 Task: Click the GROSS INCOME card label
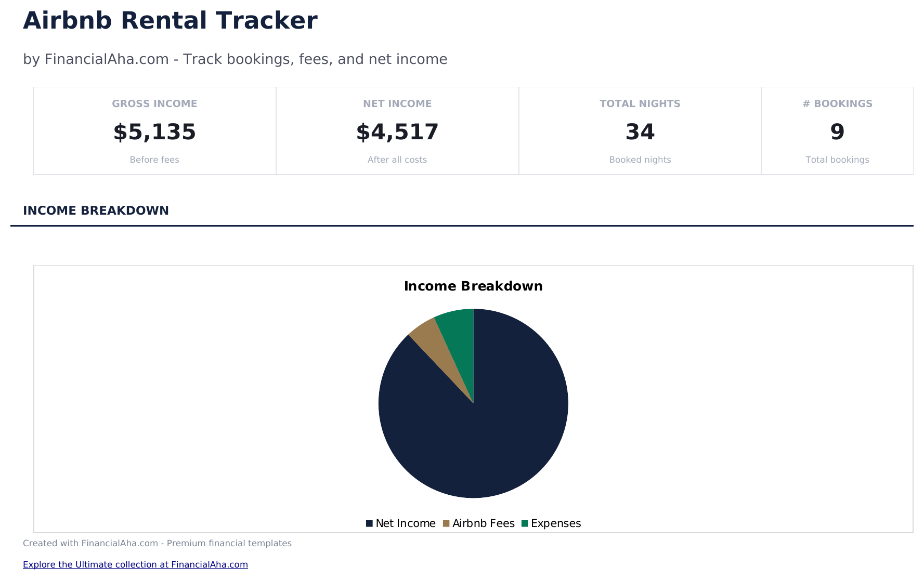click(154, 104)
